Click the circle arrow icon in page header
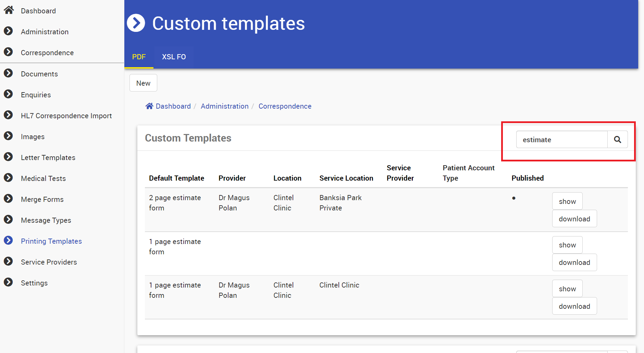Viewport: 644px width, 353px height. point(136,23)
